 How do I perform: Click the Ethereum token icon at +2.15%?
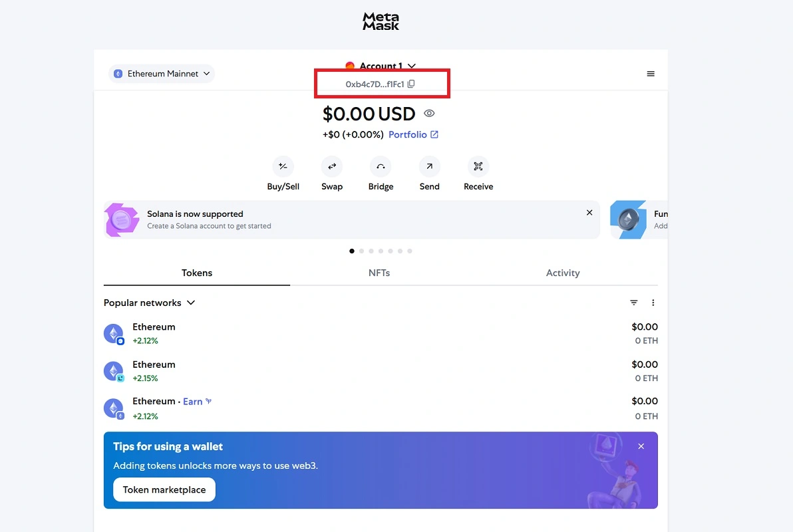114,371
